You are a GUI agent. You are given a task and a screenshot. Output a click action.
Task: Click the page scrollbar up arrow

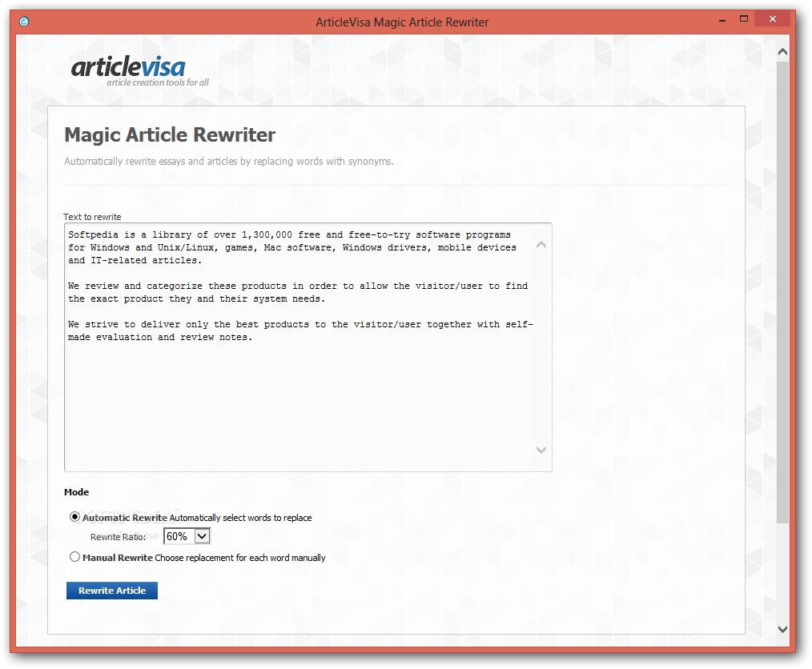coord(782,52)
